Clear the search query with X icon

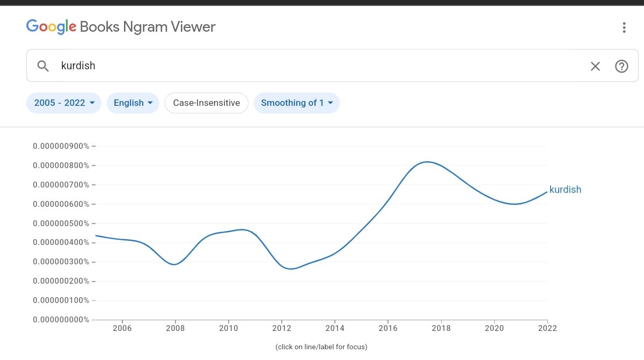tap(595, 66)
